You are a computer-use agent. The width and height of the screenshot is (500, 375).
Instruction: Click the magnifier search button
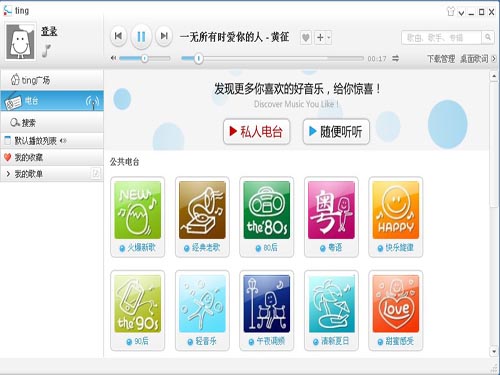coord(488,37)
